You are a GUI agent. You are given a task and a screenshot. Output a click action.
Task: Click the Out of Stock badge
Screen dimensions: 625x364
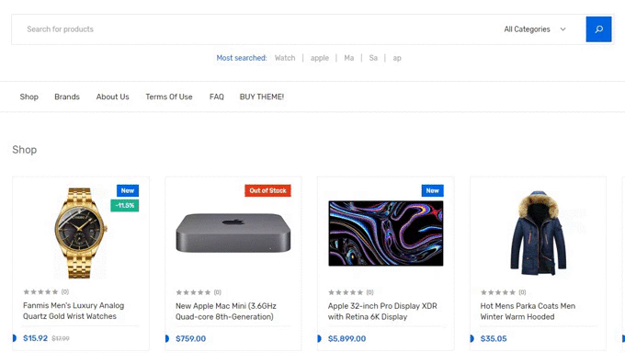[267, 190]
